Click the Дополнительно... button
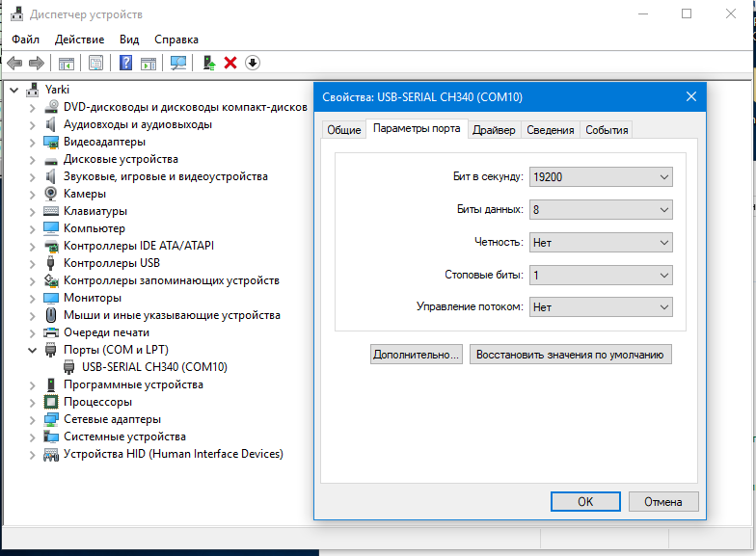 (417, 355)
